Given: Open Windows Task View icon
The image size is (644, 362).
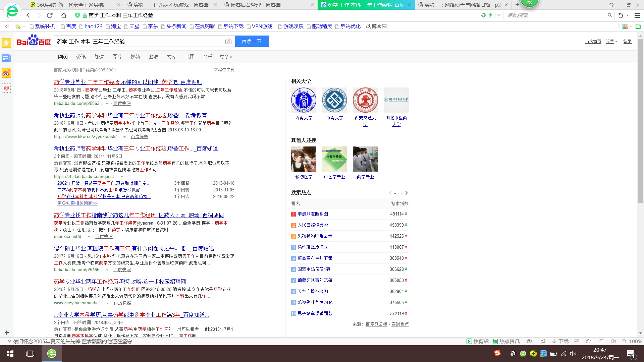Looking at the screenshot, I should (x=30, y=354).
